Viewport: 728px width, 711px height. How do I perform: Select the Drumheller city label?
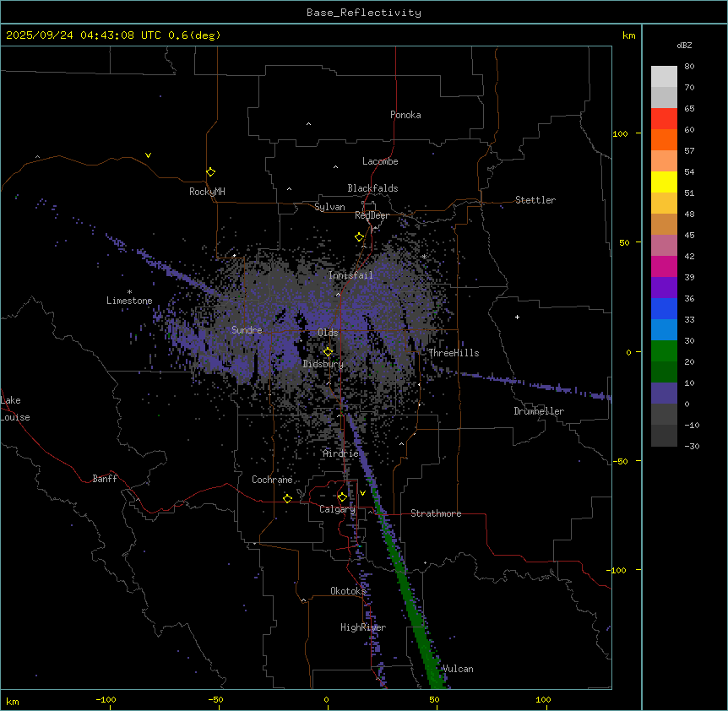coord(539,411)
